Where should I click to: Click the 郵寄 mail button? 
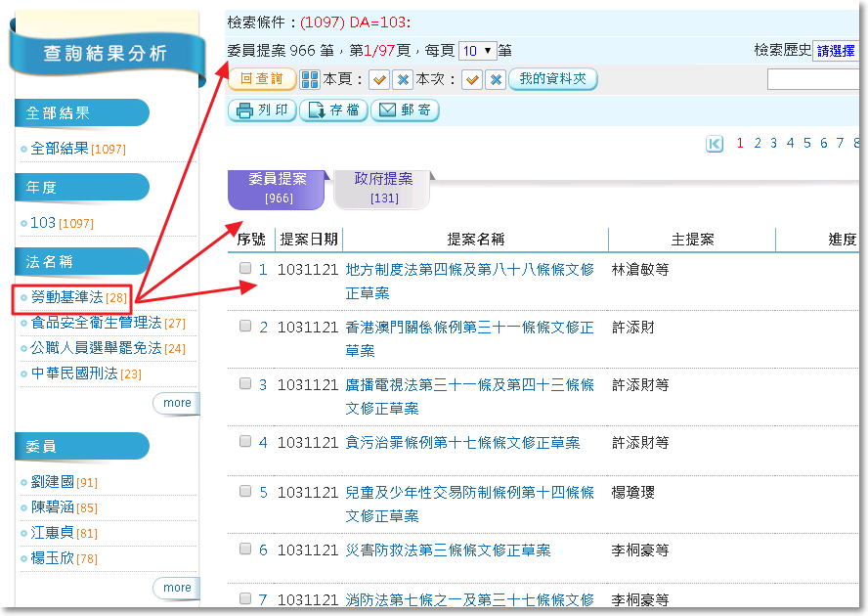405,110
